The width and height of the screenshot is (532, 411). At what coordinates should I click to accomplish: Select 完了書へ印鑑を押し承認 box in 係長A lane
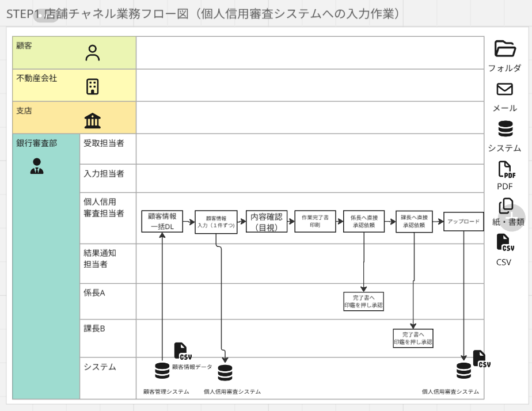tap(364, 302)
